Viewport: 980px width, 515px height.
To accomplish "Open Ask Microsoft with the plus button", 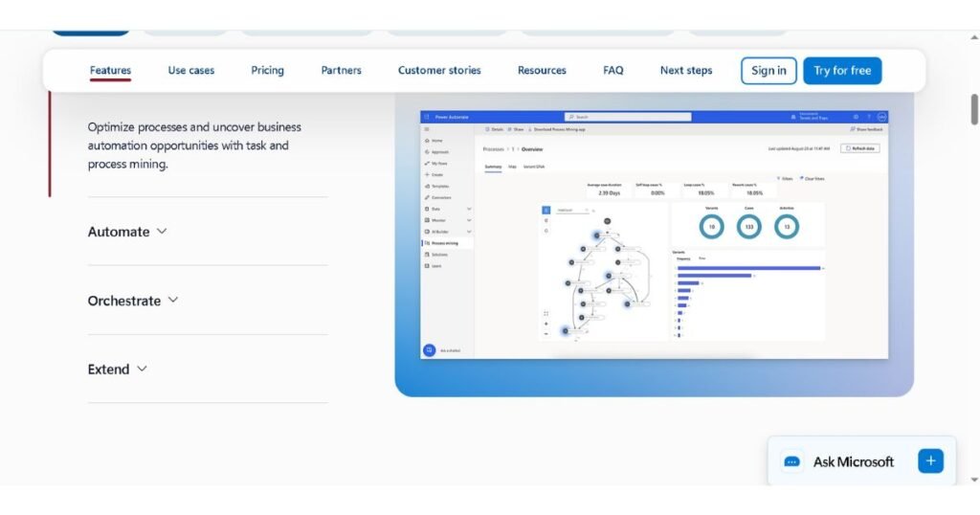I will tap(930, 461).
